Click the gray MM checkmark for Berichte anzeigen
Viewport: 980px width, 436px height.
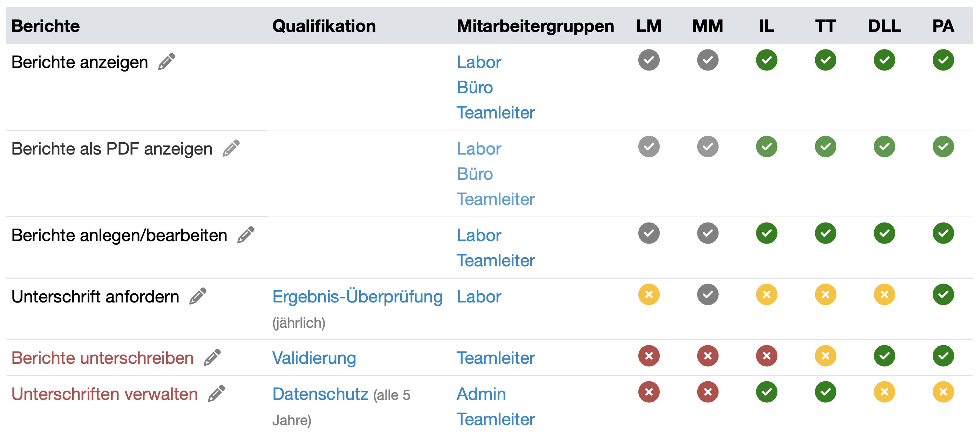707,60
